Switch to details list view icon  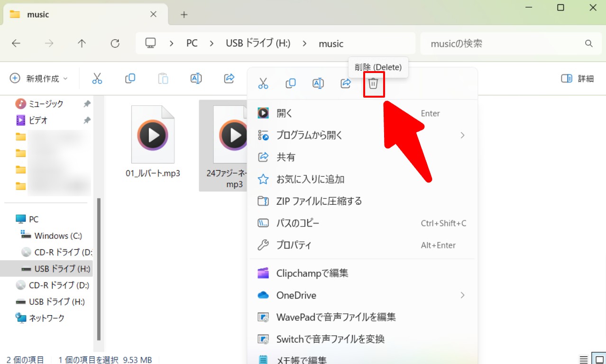[x=584, y=359]
